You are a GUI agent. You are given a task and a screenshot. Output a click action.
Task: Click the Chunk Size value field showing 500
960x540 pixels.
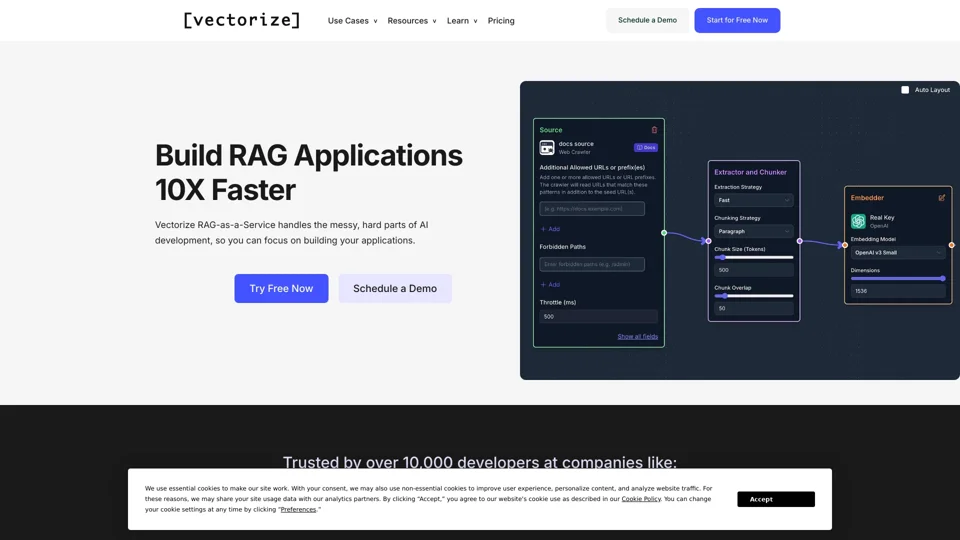tap(754, 270)
